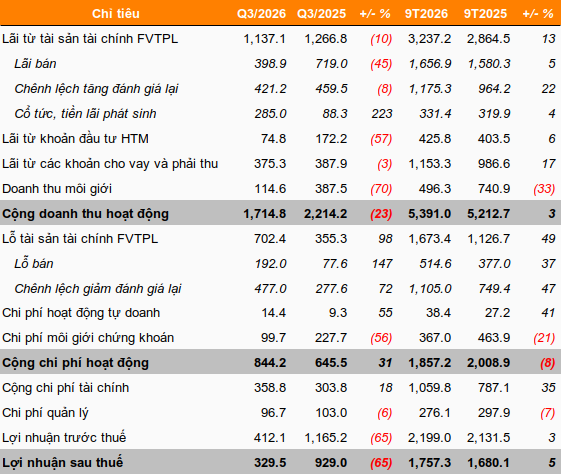Click 'Cộng chi phí hoạt động' total label
Image resolution: width=561 pixels, height=474 pixels.
tap(75, 363)
